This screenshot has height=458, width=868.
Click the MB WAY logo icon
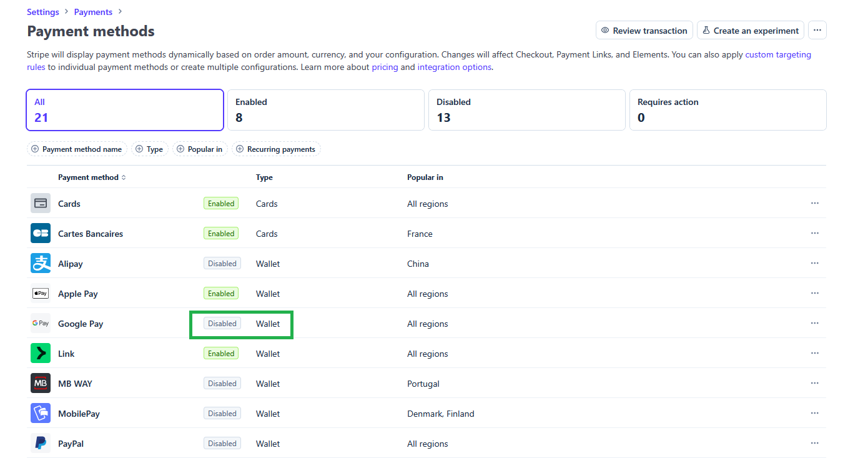[41, 384]
